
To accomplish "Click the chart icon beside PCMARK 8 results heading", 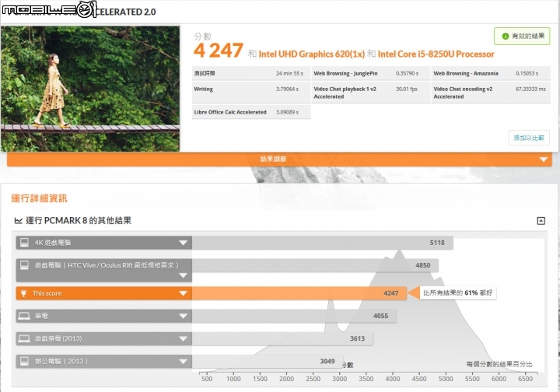I will [x=18, y=221].
